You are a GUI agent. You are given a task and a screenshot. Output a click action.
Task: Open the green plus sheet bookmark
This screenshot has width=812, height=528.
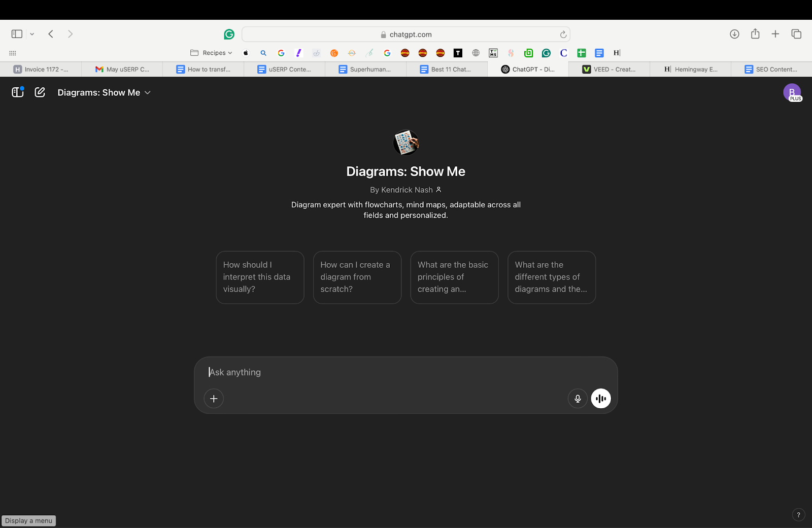[582, 53]
